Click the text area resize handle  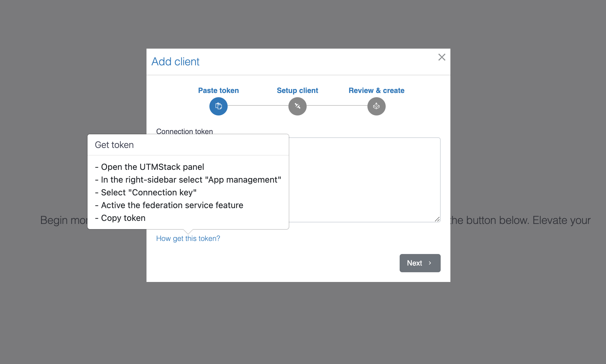tap(437, 219)
